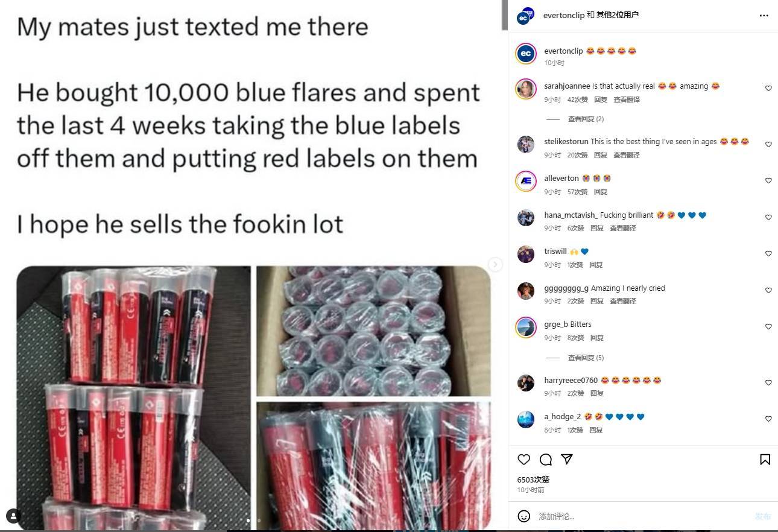The image size is (778, 532).
Task: View translation of hana_mctavish_ comment
Action: [x=622, y=228]
